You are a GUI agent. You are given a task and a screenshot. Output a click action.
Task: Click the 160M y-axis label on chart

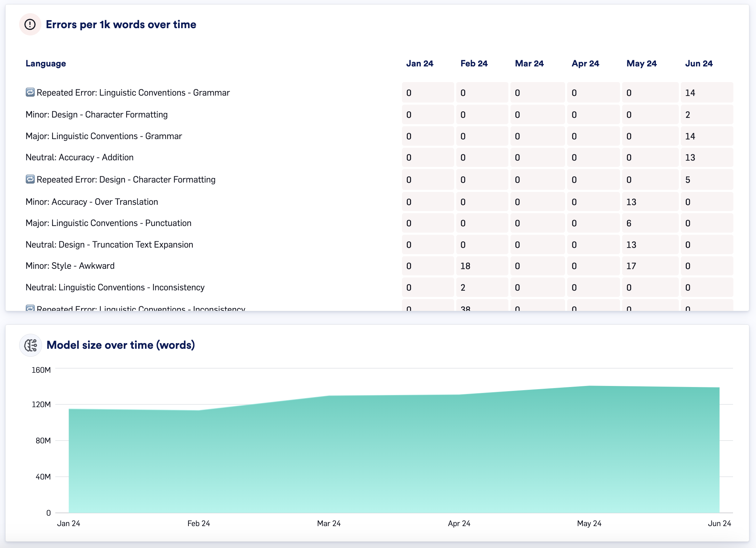(41, 370)
